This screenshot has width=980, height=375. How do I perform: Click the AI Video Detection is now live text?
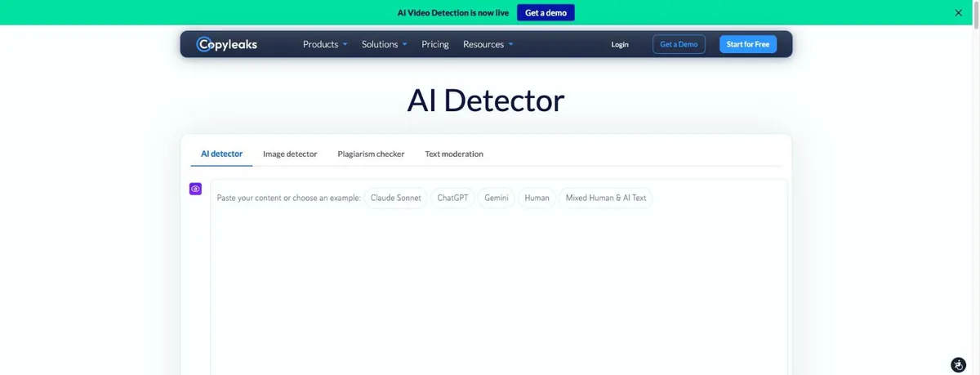(452, 12)
